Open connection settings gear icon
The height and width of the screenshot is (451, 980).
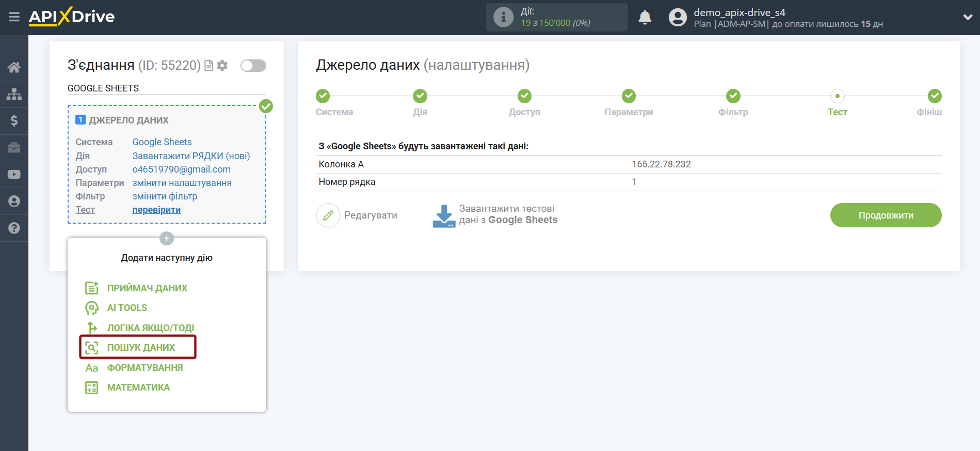click(x=222, y=66)
